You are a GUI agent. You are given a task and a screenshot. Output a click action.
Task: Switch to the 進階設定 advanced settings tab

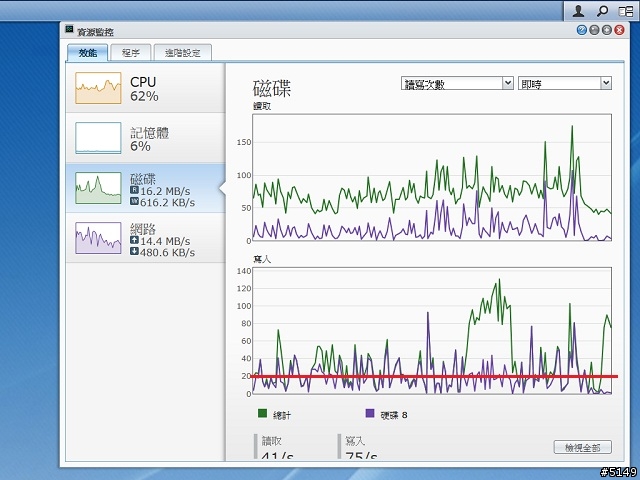point(182,53)
